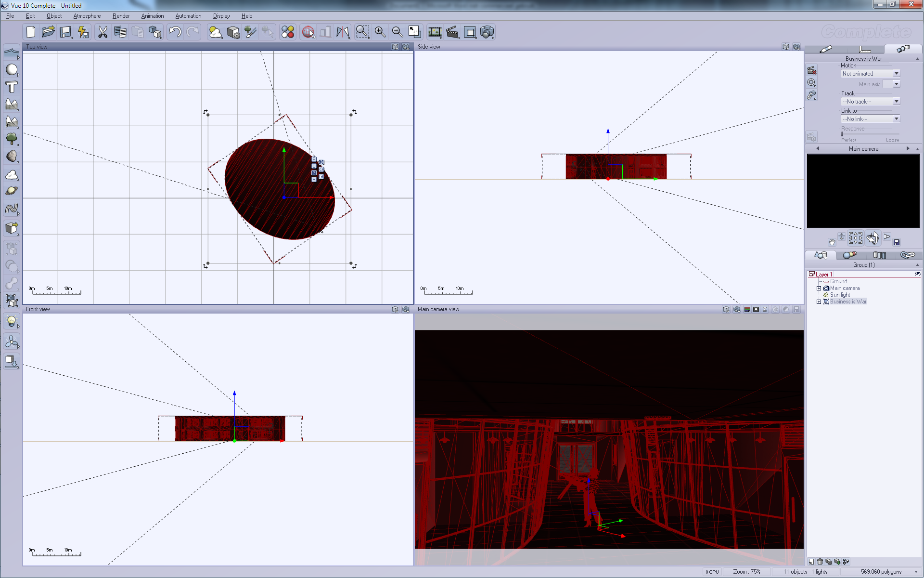Click the Main camera preview thumbnail
The image size is (924, 578).
[x=863, y=191]
